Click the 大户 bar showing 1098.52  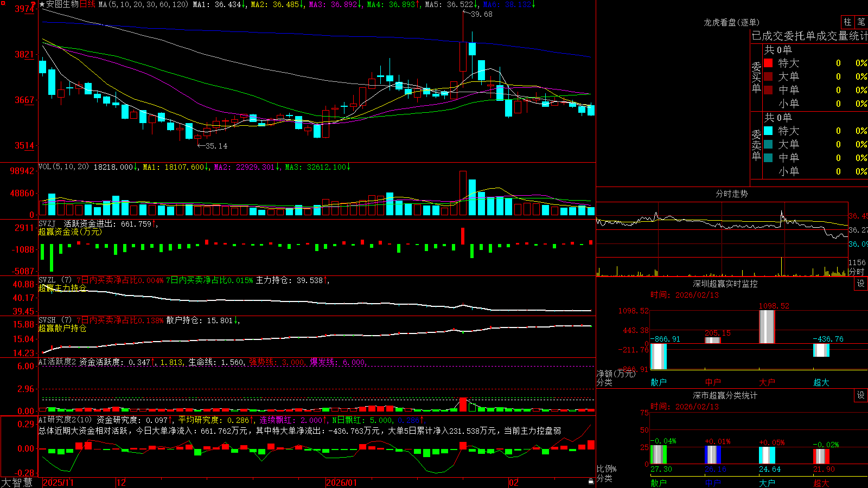point(767,327)
